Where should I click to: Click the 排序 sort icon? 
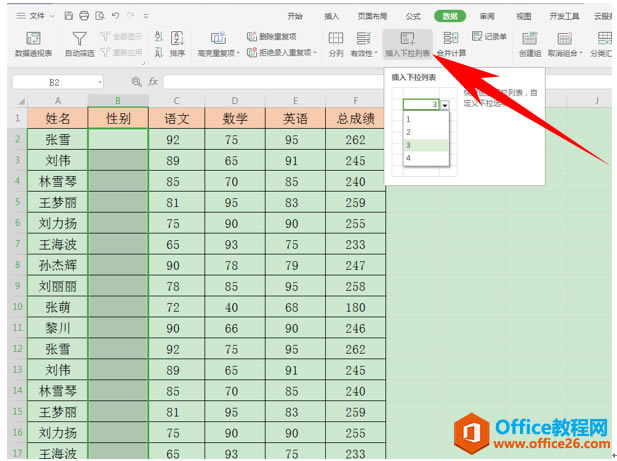point(177,42)
